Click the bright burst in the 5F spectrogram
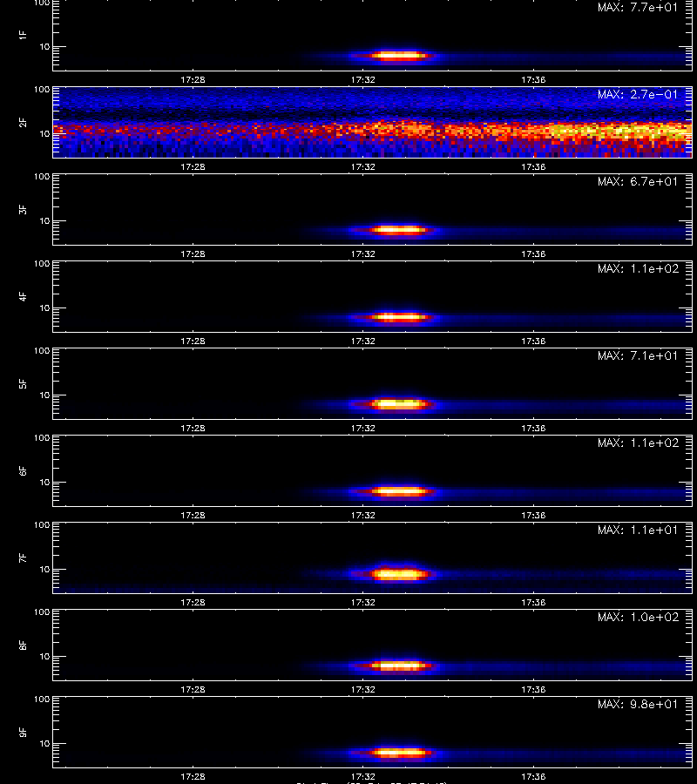 (x=398, y=404)
